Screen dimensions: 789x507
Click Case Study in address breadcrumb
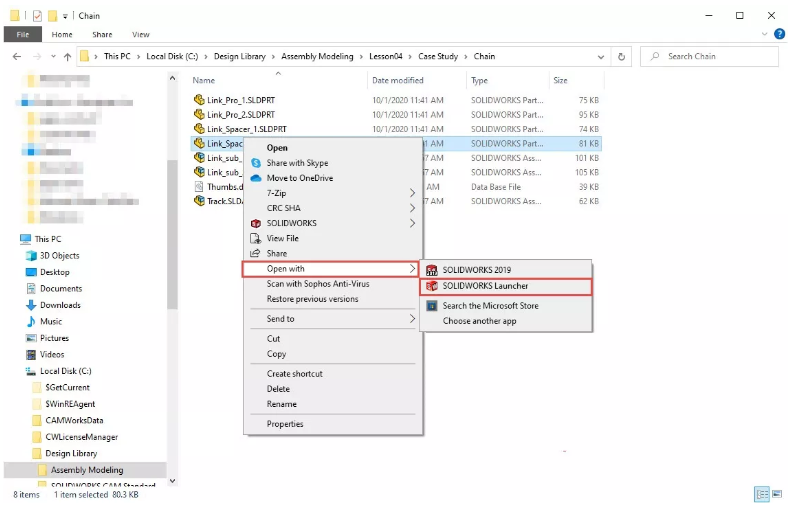point(438,56)
